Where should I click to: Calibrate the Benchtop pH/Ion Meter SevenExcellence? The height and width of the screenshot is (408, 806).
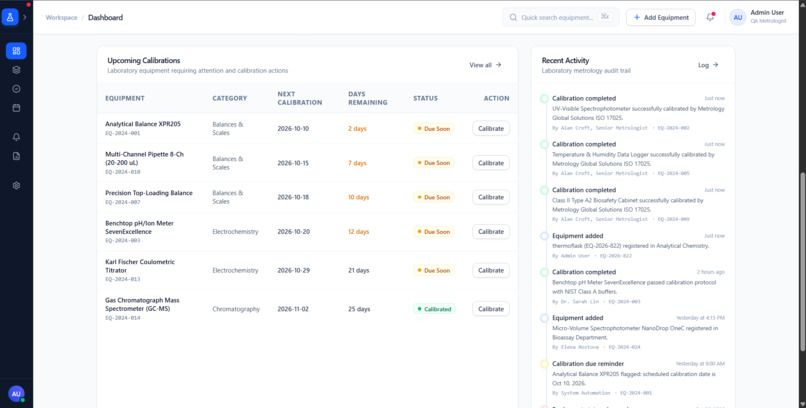click(x=491, y=232)
